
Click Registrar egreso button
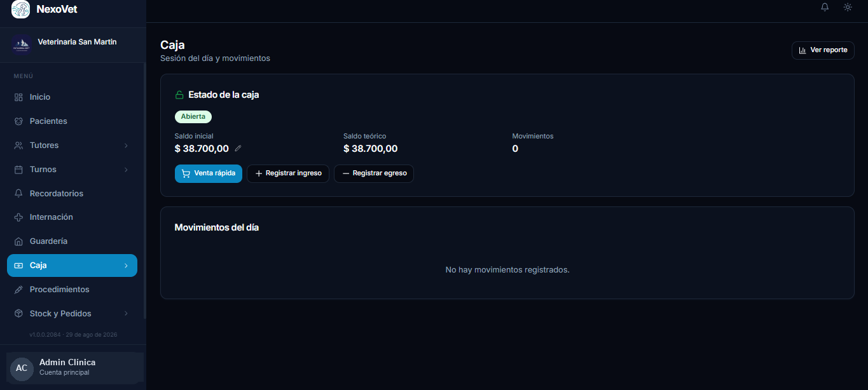(374, 173)
